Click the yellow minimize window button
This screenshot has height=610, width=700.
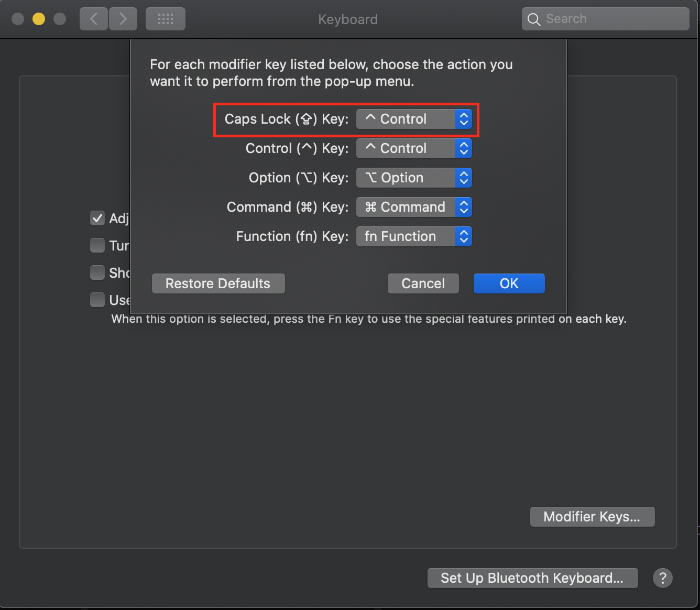[39, 19]
